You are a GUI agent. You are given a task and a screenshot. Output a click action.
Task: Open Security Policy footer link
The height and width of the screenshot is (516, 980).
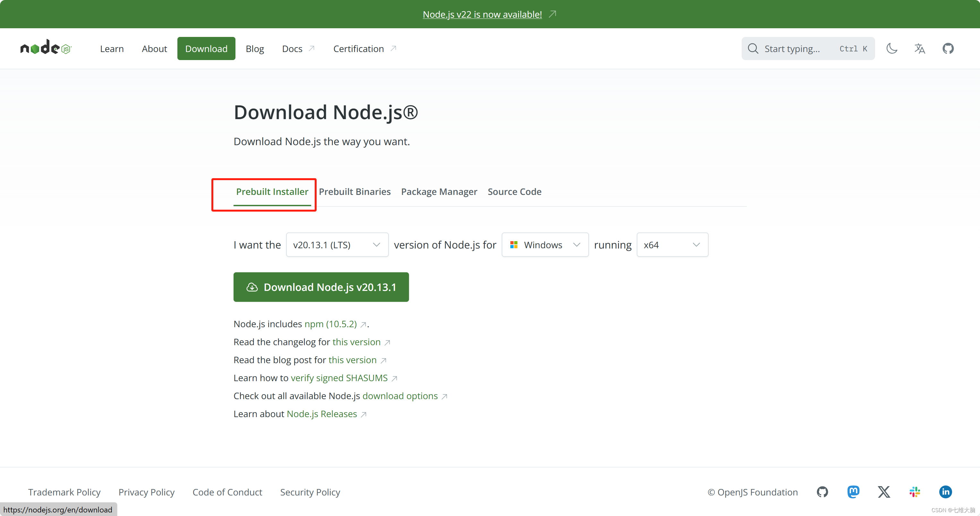[x=310, y=492]
